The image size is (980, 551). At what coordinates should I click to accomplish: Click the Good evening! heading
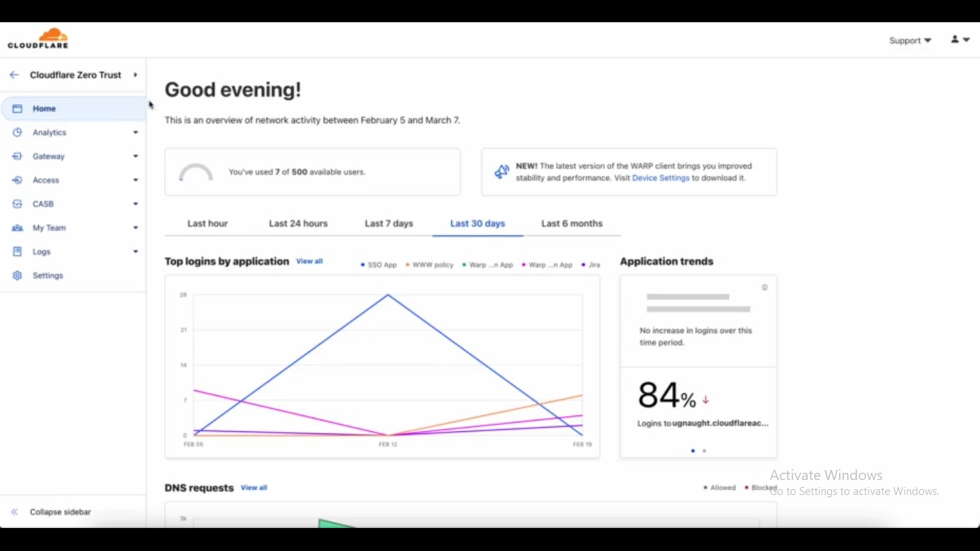[x=233, y=90]
